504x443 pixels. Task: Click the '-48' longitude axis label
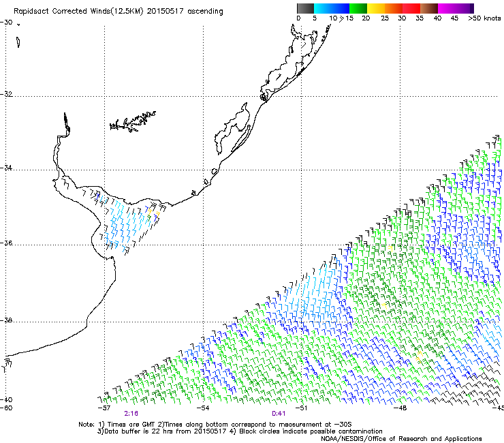tap(400, 408)
